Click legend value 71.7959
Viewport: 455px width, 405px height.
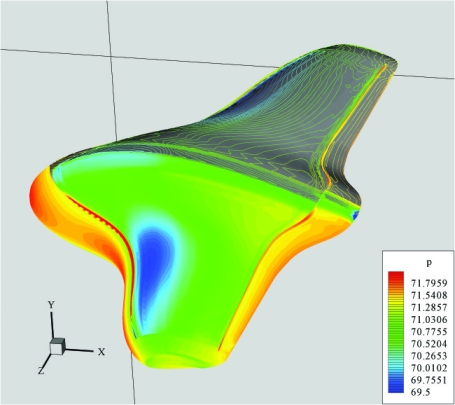point(429,283)
